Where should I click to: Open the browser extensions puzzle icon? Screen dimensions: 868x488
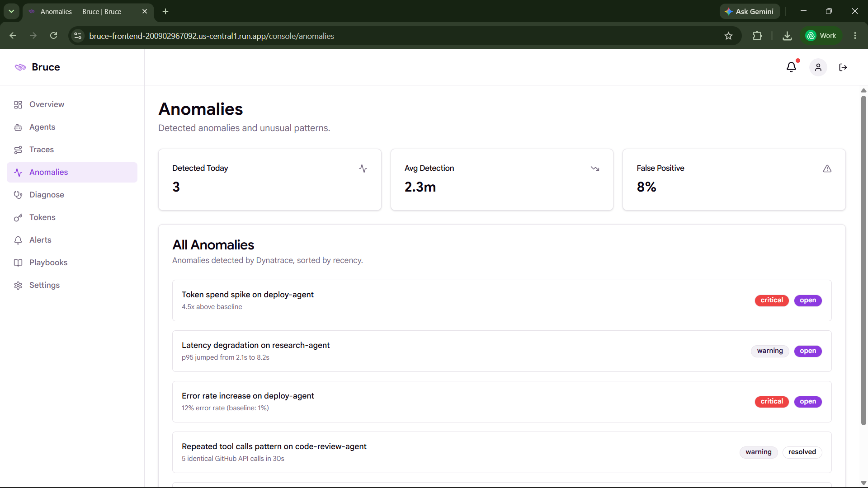[x=757, y=36]
